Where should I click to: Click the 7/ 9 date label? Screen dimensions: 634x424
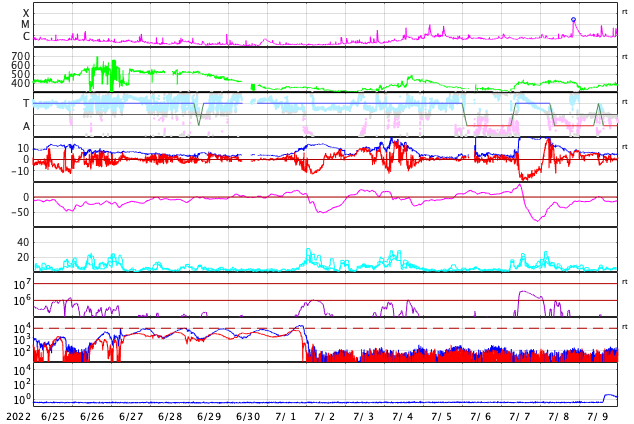click(598, 416)
